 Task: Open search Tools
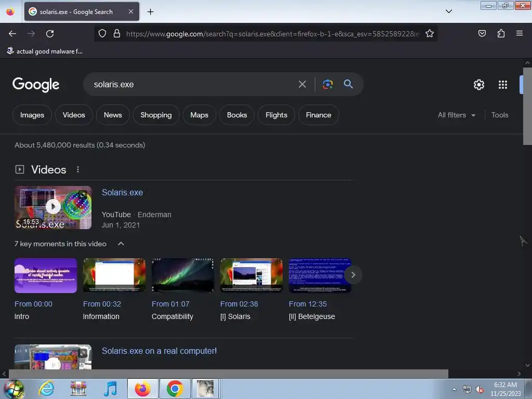(499, 115)
